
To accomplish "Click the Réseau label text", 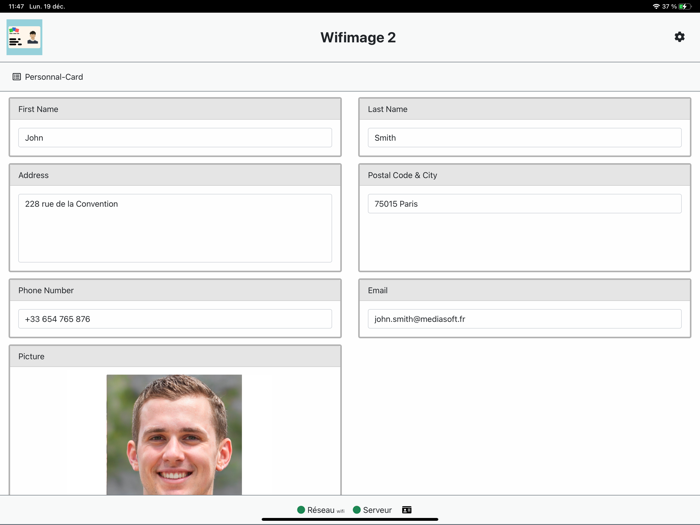I will (321, 510).
